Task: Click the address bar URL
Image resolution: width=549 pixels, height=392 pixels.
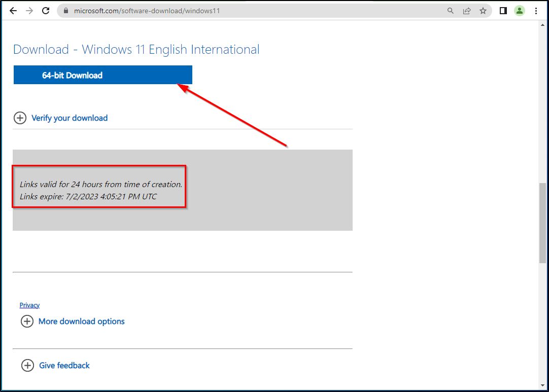Action: click(147, 11)
